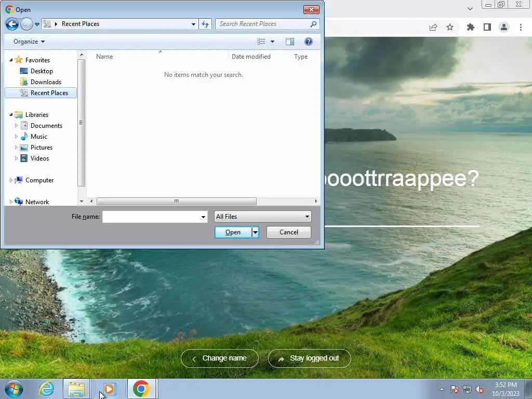Click the Back arrow in the Open dialog
The image size is (532, 399).
pyautogui.click(x=12, y=24)
